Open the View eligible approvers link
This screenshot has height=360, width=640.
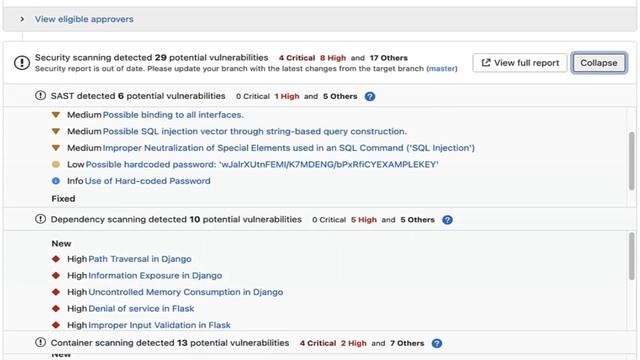(x=84, y=19)
